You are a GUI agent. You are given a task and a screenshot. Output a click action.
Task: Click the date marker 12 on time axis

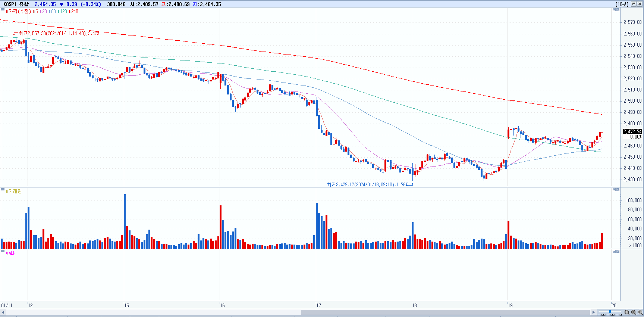[x=31, y=305]
